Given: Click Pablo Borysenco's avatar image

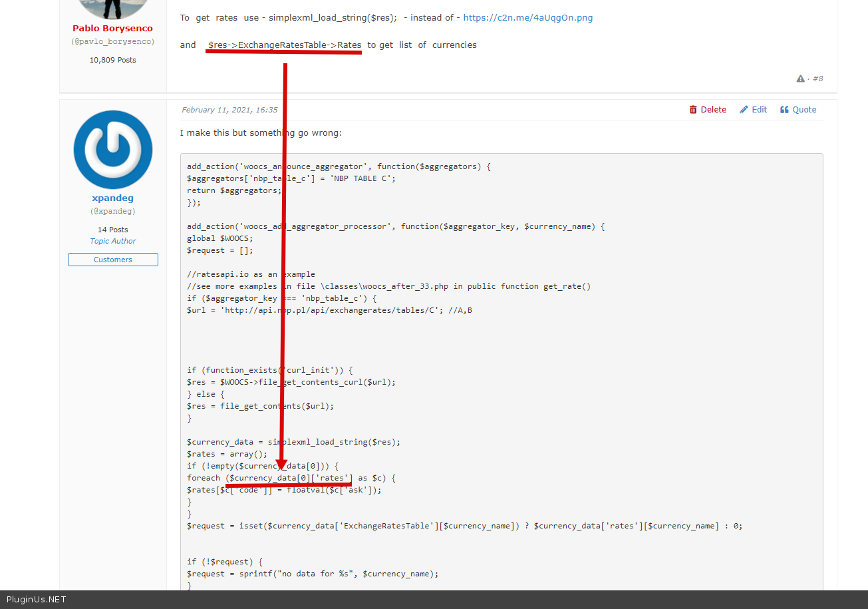Looking at the screenshot, I should 113,9.
